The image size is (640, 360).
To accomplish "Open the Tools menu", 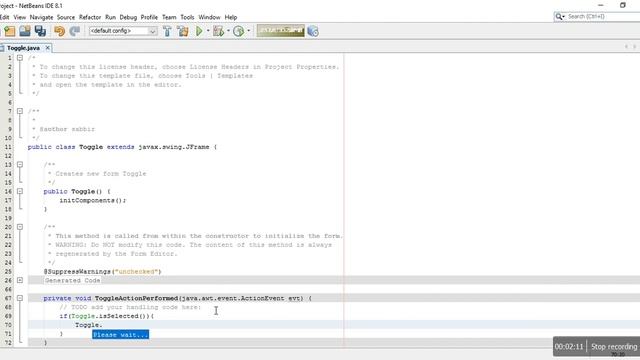I will pyautogui.click(x=187, y=17).
